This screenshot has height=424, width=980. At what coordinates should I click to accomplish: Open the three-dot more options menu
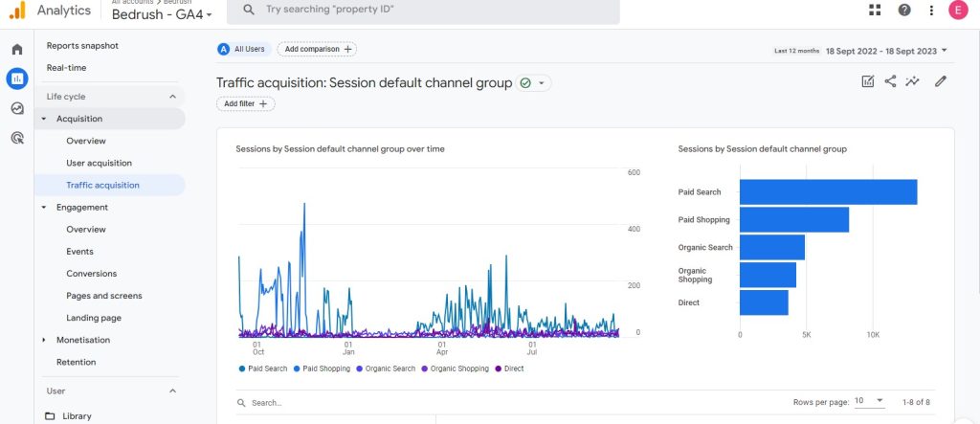931,10
